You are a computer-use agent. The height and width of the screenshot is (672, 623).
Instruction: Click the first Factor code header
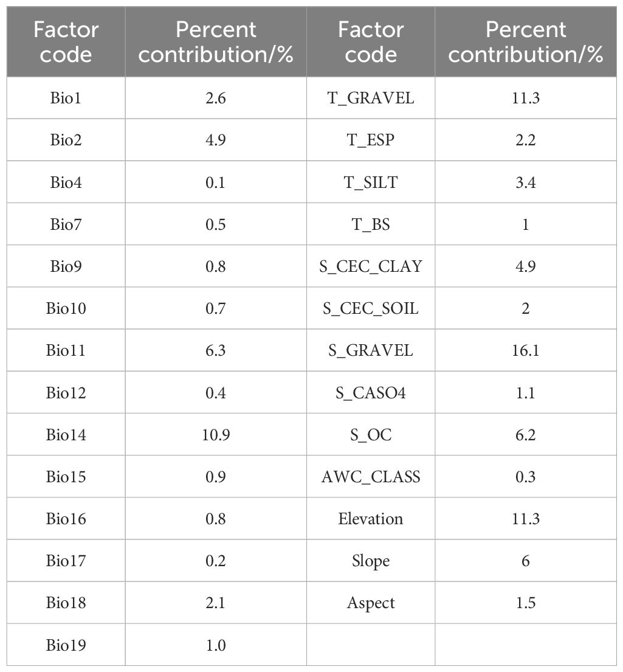tap(66, 42)
